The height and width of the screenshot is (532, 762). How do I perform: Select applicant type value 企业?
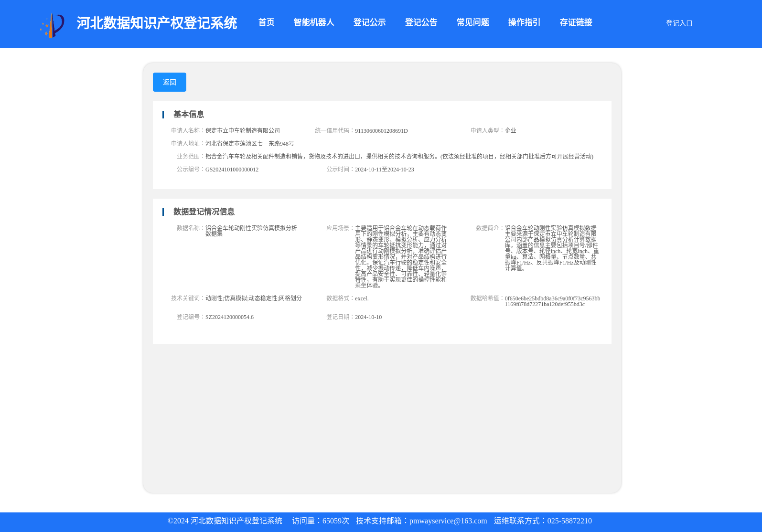tap(510, 130)
